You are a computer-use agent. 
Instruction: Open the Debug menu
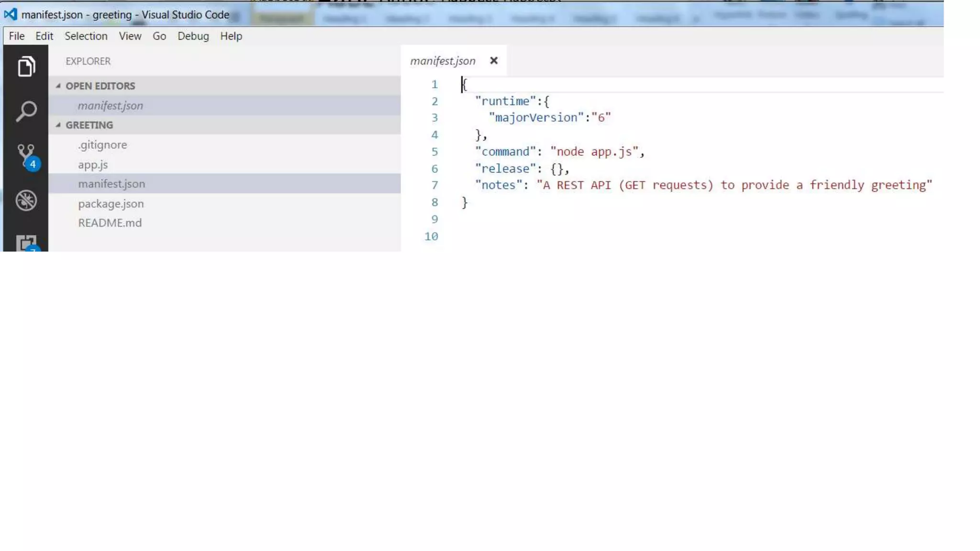(x=193, y=36)
